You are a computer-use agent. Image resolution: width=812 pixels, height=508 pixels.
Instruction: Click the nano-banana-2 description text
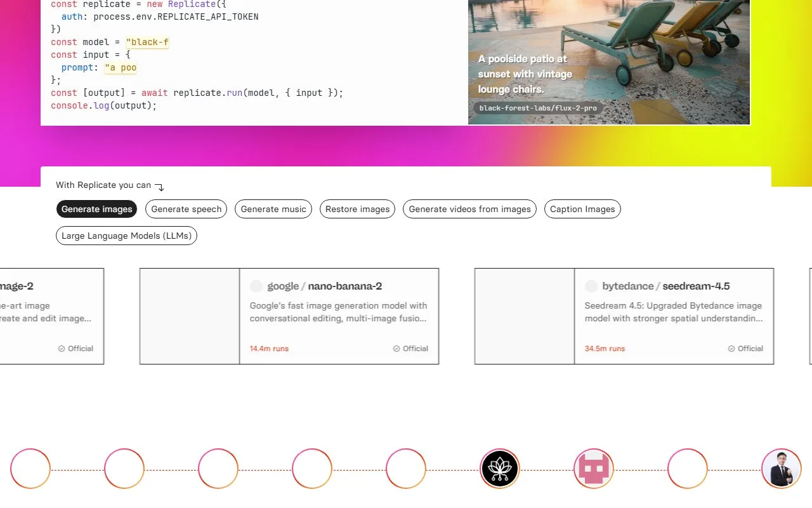click(339, 312)
